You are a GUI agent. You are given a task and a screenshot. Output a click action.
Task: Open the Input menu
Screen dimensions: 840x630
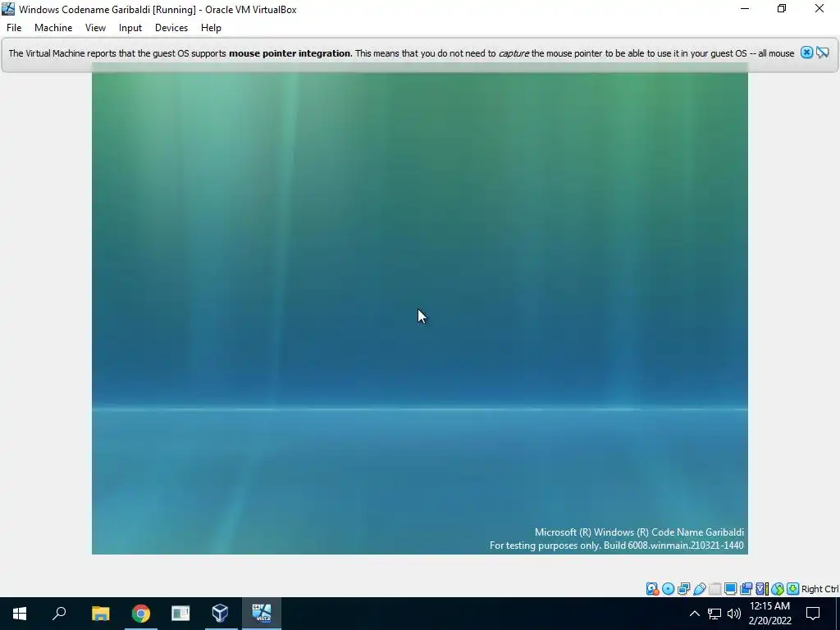point(130,28)
